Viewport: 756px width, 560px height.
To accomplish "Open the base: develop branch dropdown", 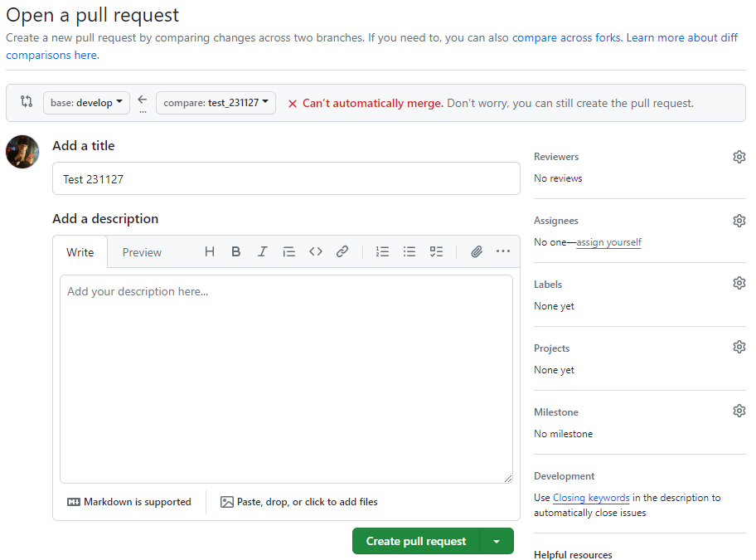I will pos(86,103).
